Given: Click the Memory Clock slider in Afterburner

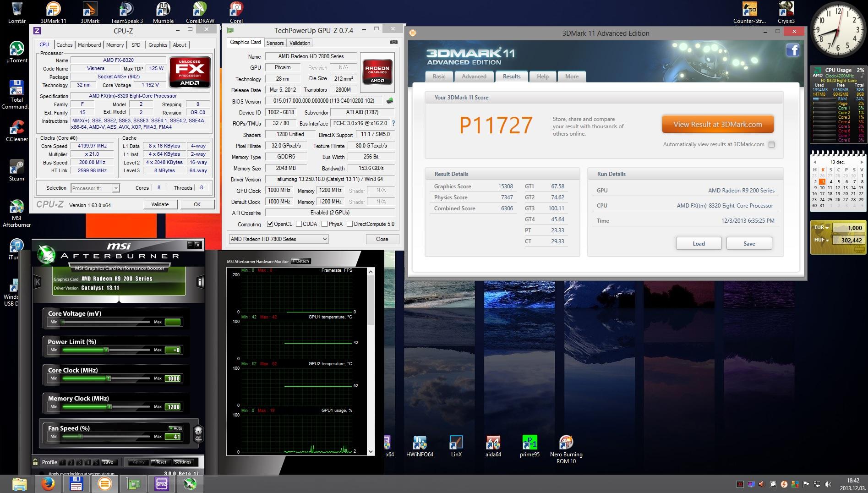Looking at the screenshot, I should 106,407.
